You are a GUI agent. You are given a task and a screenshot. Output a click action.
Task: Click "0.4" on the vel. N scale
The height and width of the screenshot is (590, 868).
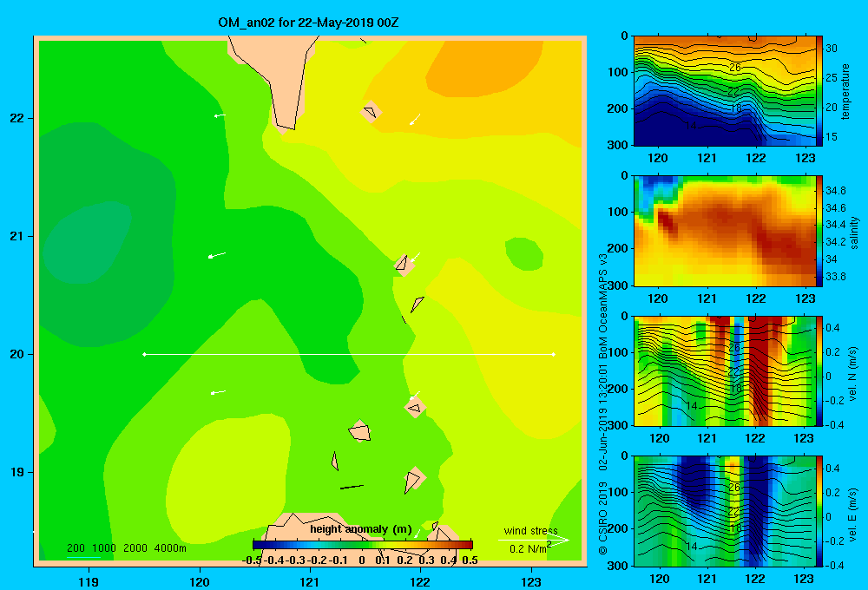point(833,328)
